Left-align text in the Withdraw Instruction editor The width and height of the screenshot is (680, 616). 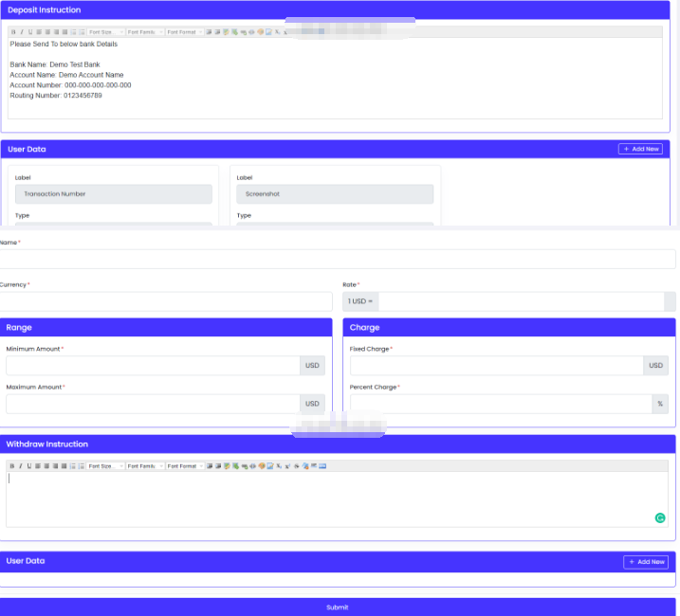point(38,466)
